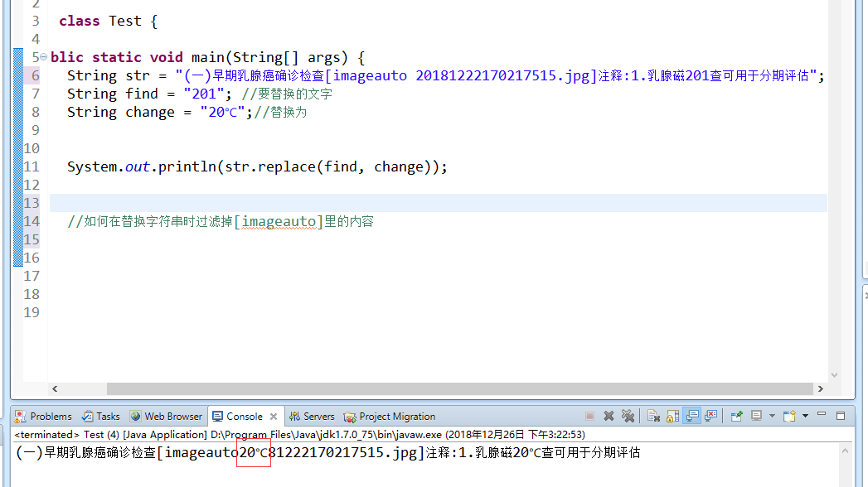Pin the Console view
868x487 pixels.
click(736, 417)
